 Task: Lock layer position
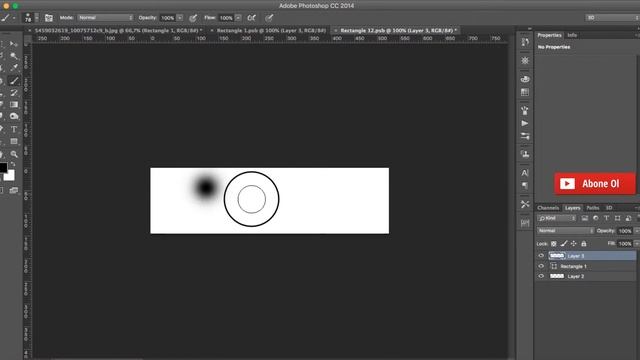573,244
